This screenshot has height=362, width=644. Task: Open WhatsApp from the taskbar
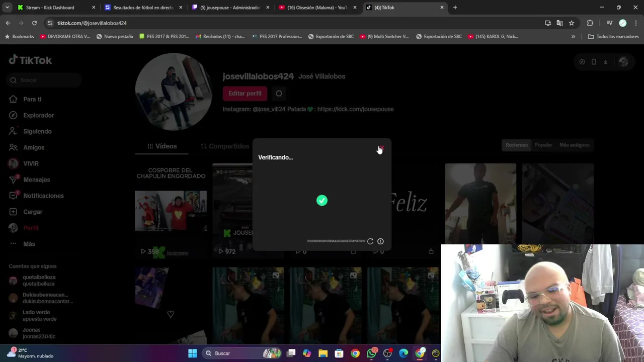coord(371,353)
